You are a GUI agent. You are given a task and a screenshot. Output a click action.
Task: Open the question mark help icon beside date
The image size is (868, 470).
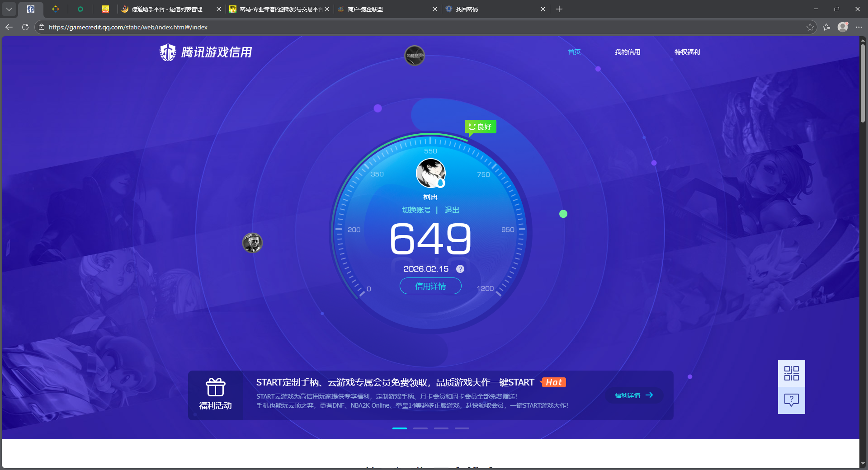click(460, 269)
